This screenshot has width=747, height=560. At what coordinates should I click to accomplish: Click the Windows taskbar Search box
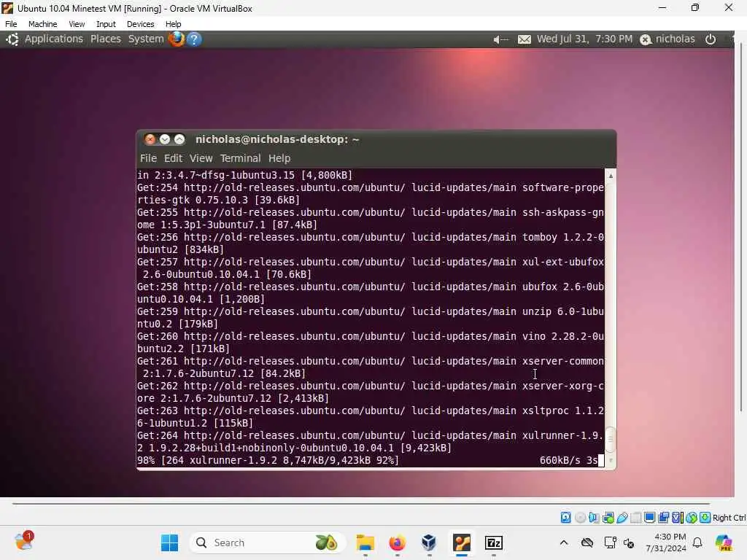pos(268,542)
